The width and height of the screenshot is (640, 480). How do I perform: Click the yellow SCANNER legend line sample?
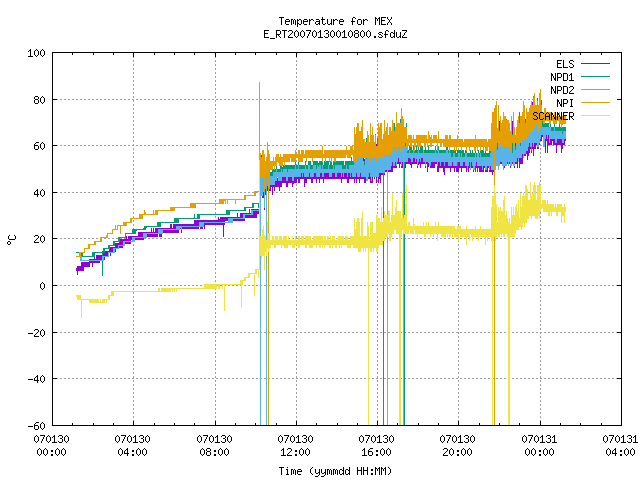(x=595, y=116)
